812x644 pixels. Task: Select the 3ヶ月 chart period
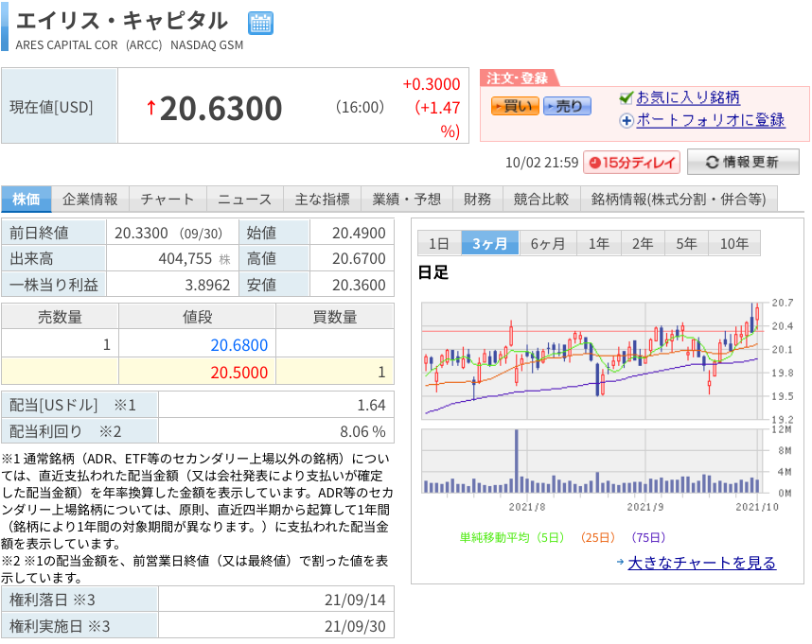[x=490, y=243]
